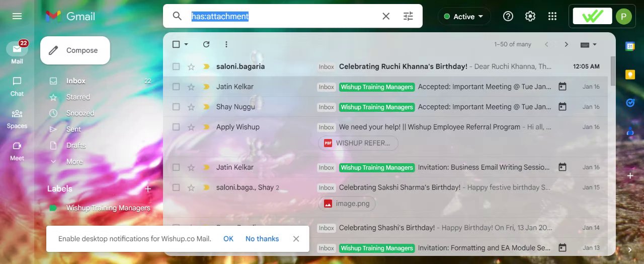Select the Shay Nuggu email checkbox
644x264 pixels.
176,107
